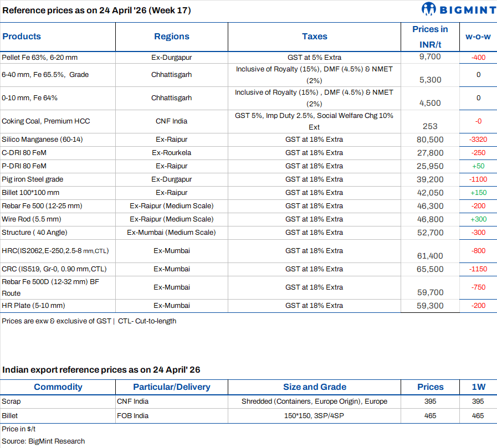Image resolution: width=497 pixels, height=448 pixels.
Task: Click the CRC price cell 65,500
Action: (430, 269)
